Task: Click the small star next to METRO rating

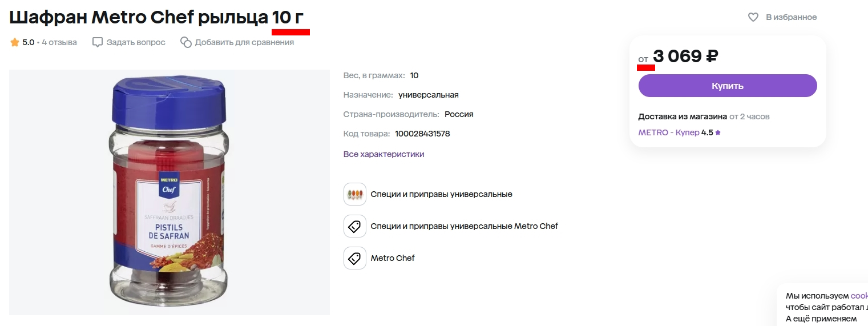Action: tap(718, 132)
